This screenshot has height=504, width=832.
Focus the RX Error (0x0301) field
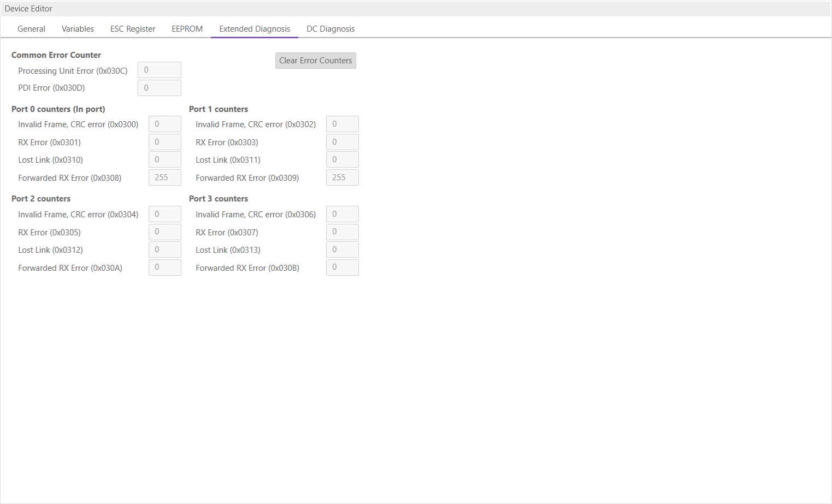[x=164, y=142]
